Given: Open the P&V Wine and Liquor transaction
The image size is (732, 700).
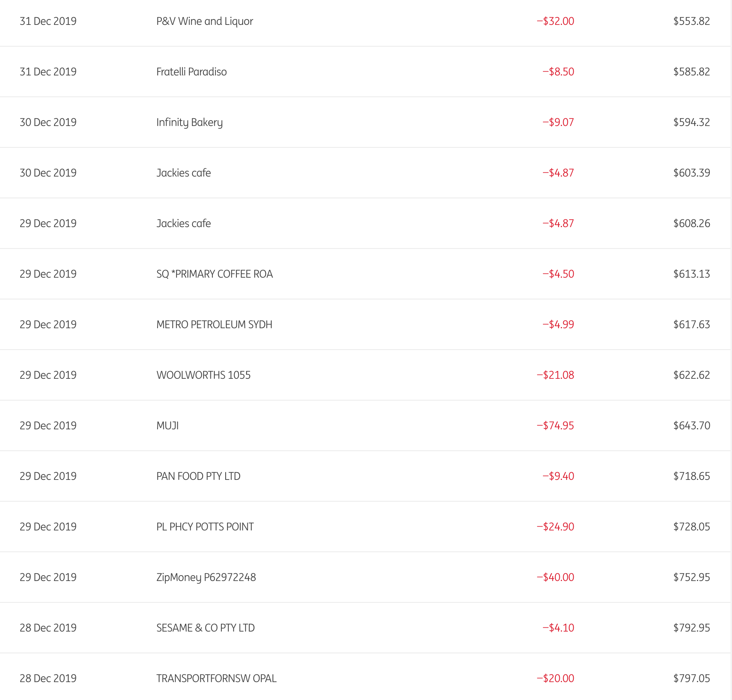Looking at the screenshot, I should [x=205, y=21].
